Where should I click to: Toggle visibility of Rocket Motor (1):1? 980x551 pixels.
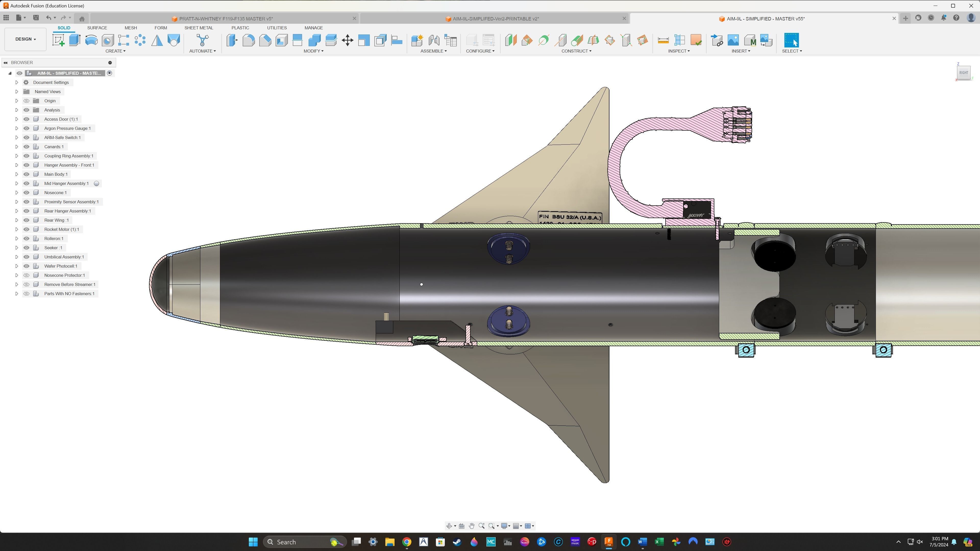tap(26, 229)
